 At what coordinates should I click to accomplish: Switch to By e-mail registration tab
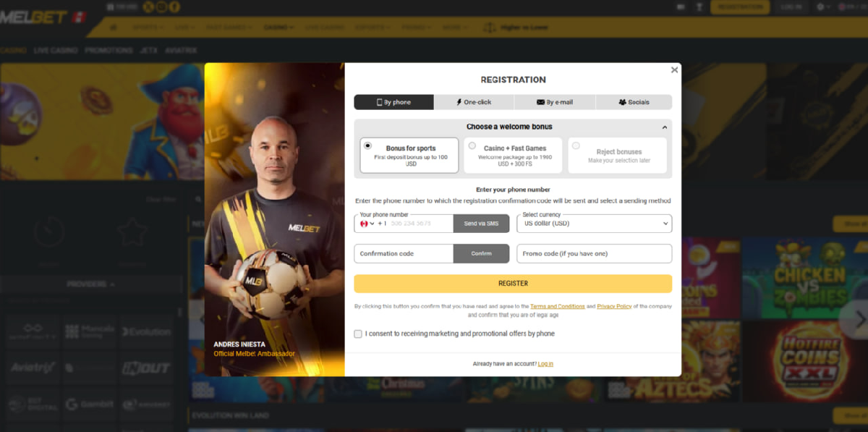[x=554, y=102]
